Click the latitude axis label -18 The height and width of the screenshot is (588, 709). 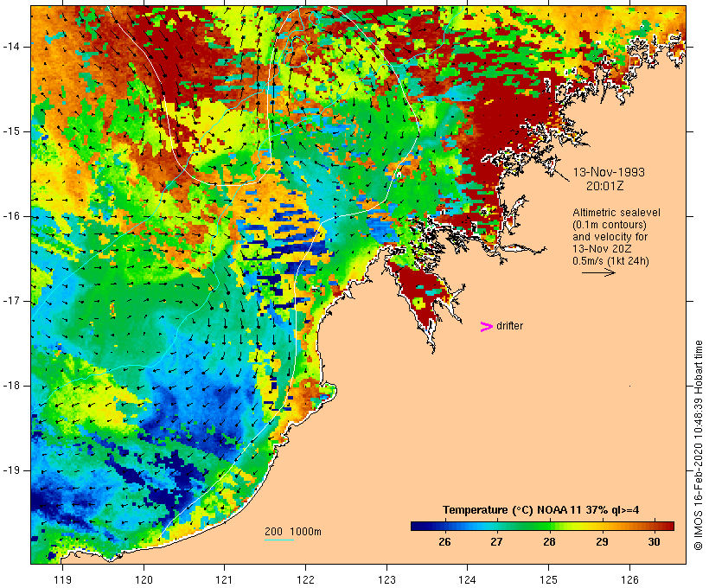[11, 386]
